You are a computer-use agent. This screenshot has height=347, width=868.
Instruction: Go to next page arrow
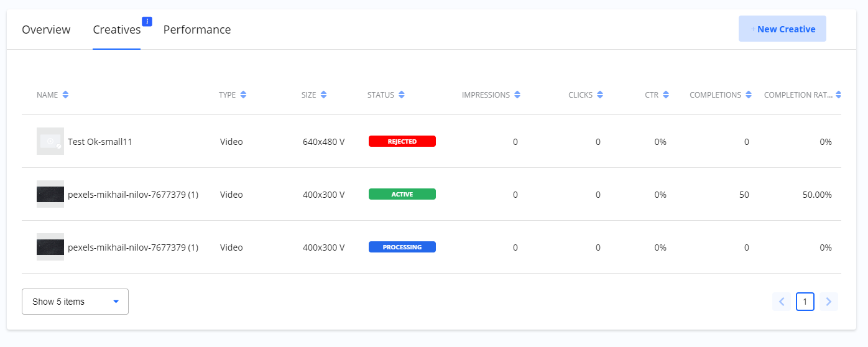[828, 302]
